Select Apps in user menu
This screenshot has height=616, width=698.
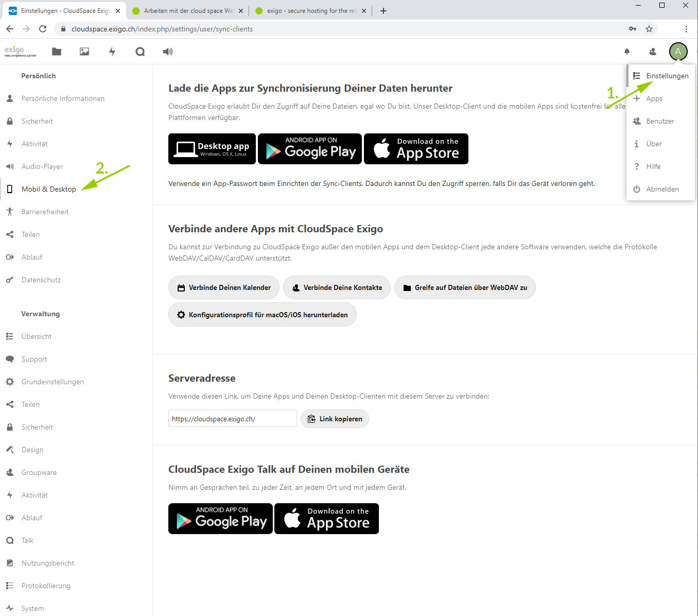(660, 98)
